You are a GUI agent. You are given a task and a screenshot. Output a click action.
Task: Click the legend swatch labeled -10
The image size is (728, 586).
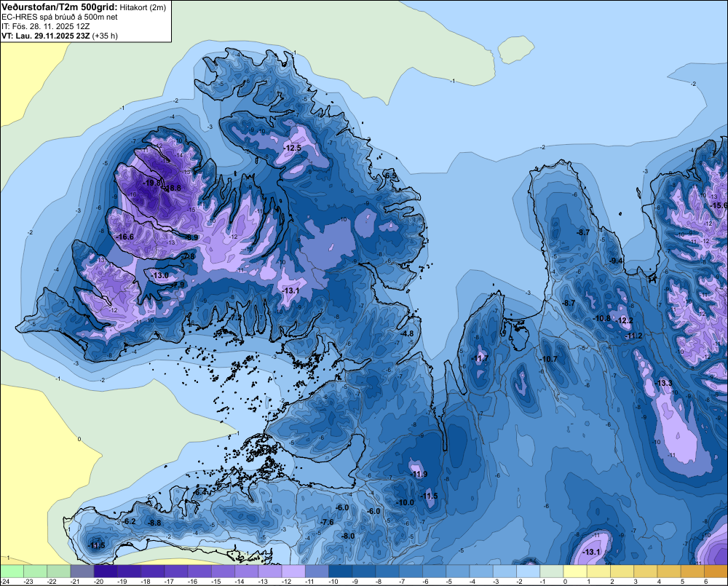pos(340,571)
